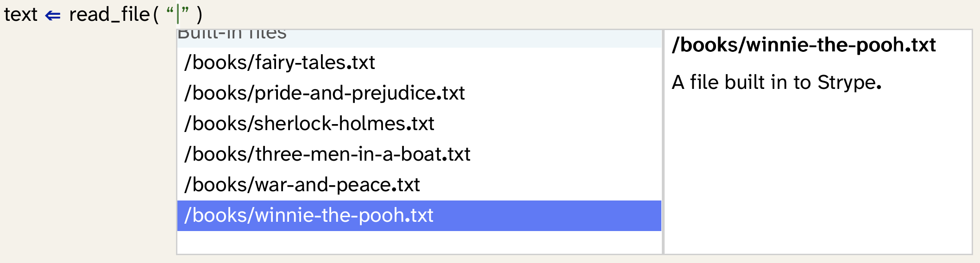Click the assignment arrow symbol
The width and height of the screenshot is (980, 263).
53,16
